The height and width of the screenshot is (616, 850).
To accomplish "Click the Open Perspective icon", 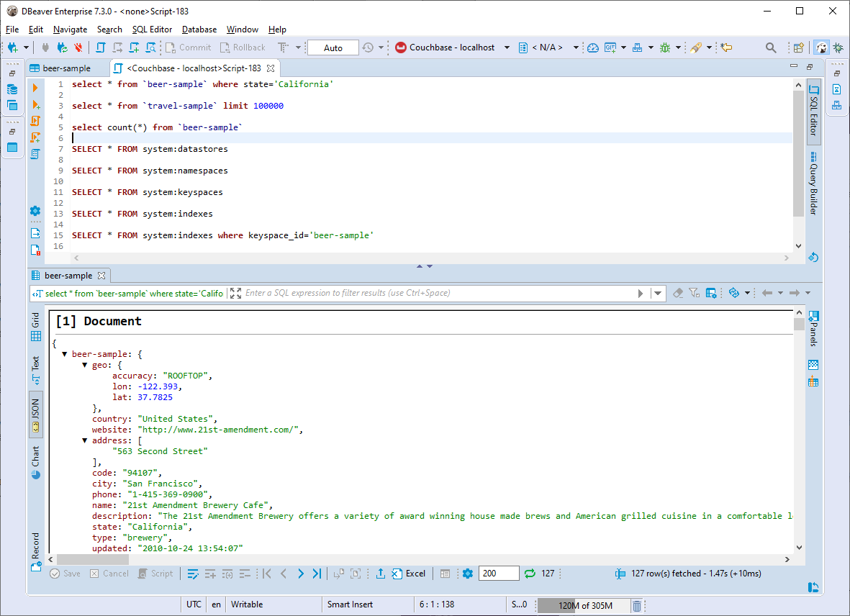I will pyautogui.click(x=798, y=47).
